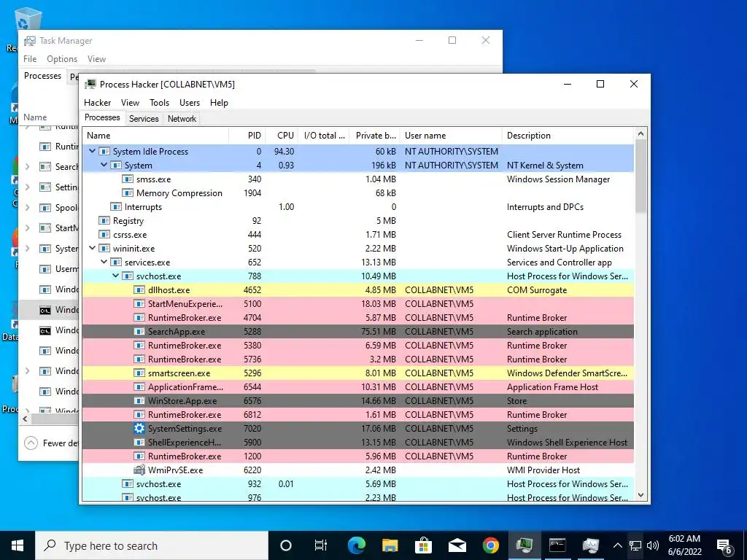
Task: Click the Interrupts process icon
Action: [116, 207]
